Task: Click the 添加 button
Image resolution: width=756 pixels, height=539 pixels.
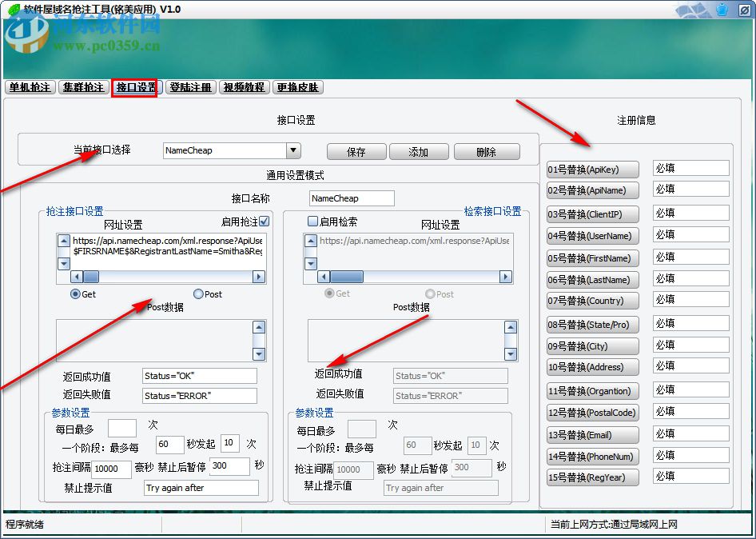Action: click(x=419, y=151)
